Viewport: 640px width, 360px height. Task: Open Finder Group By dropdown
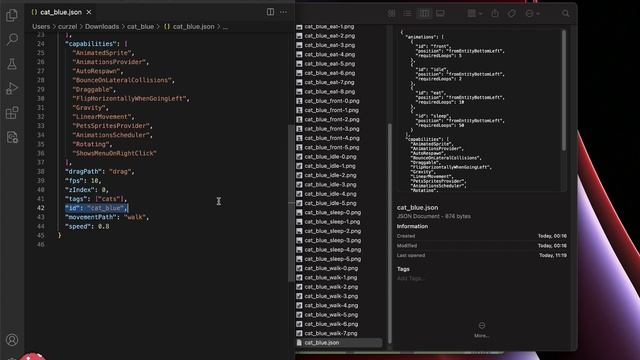coord(474,13)
